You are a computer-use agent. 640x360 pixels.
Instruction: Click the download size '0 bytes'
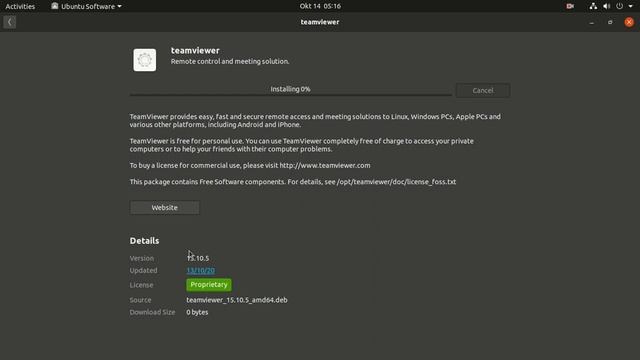click(197, 312)
